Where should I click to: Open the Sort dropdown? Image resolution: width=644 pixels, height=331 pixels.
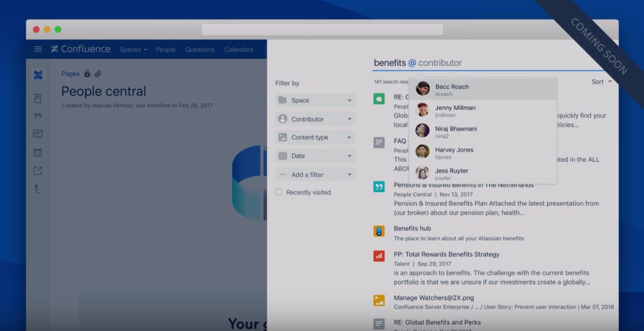coord(602,82)
